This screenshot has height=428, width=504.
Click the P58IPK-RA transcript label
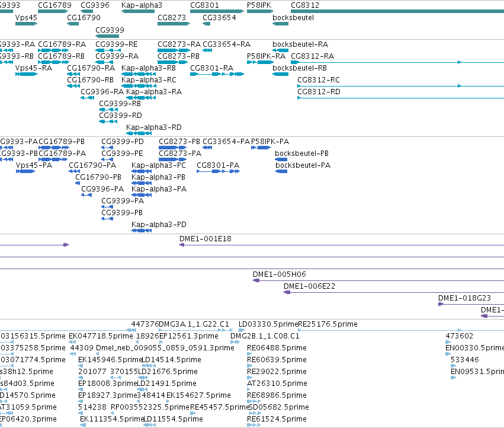(x=266, y=56)
